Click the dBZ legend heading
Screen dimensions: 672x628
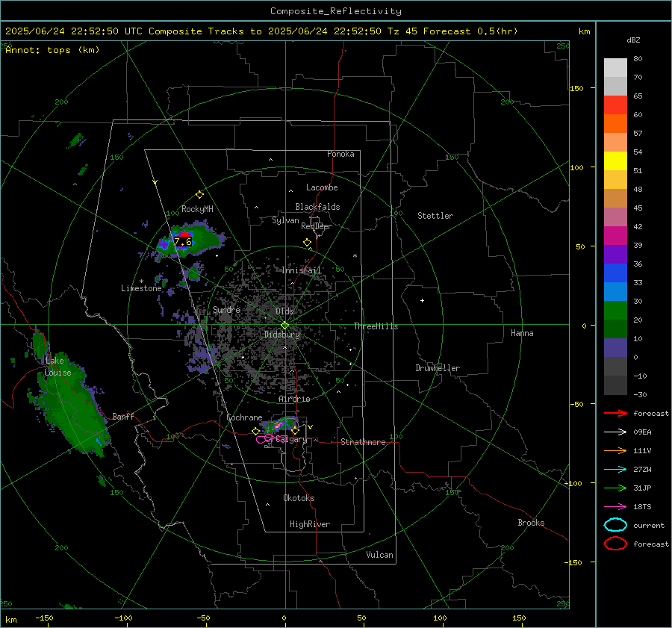(633, 40)
